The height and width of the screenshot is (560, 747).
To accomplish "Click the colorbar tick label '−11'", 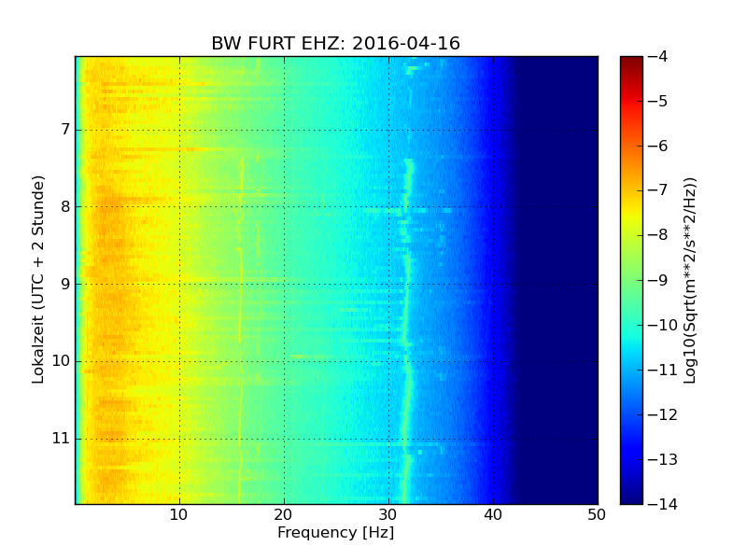I will [x=663, y=370].
